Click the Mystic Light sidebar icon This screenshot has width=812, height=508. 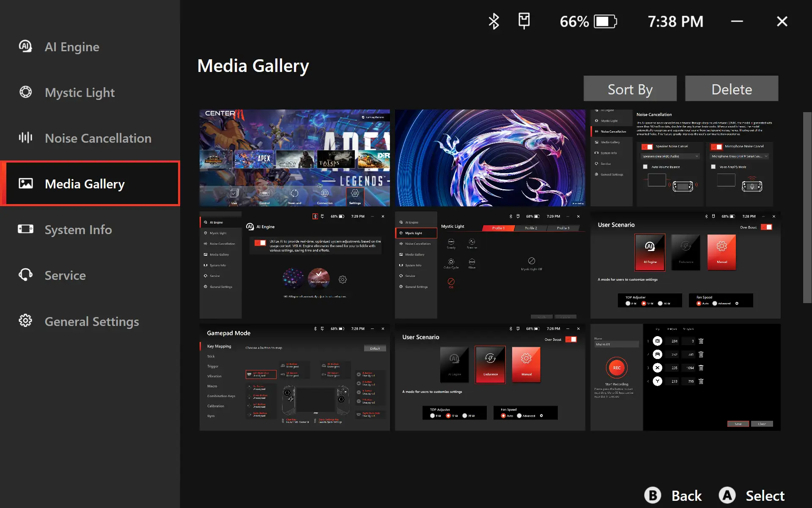point(25,92)
